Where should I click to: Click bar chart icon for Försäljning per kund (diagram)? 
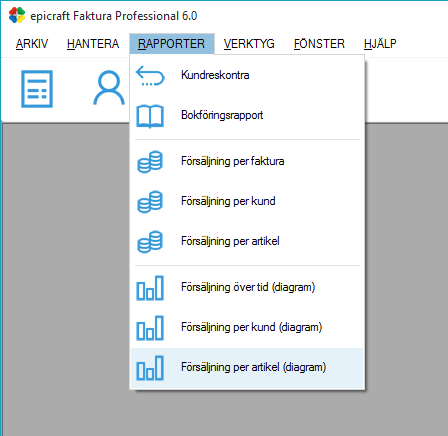tap(150, 328)
